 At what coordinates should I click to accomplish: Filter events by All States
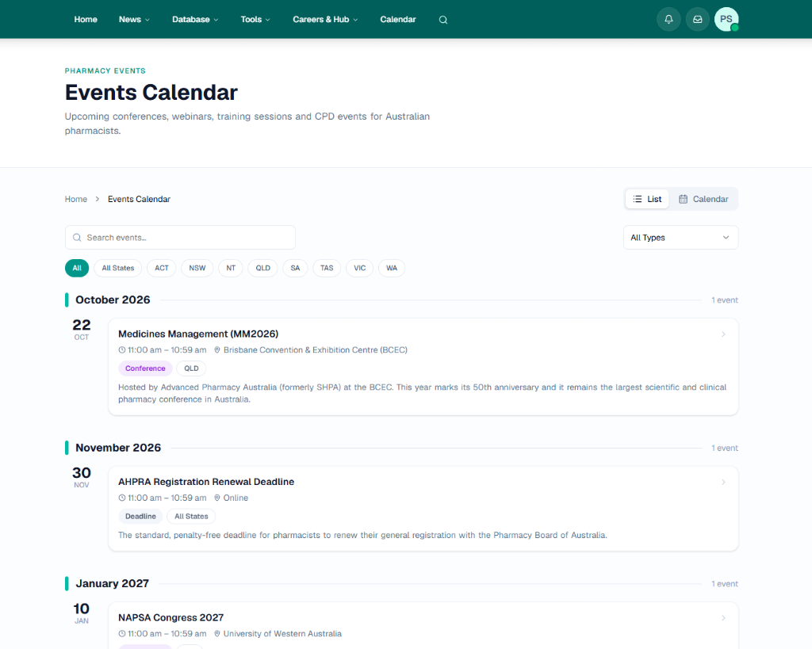(118, 268)
